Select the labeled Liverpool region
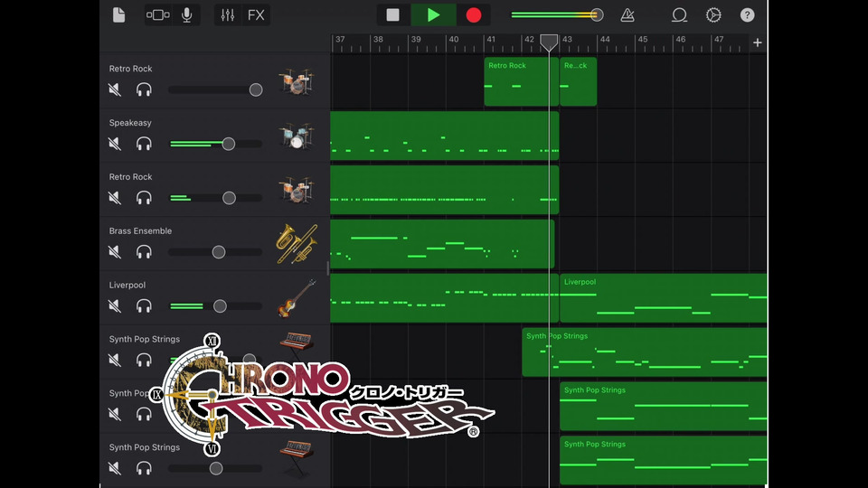868x488 pixels. point(663,298)
